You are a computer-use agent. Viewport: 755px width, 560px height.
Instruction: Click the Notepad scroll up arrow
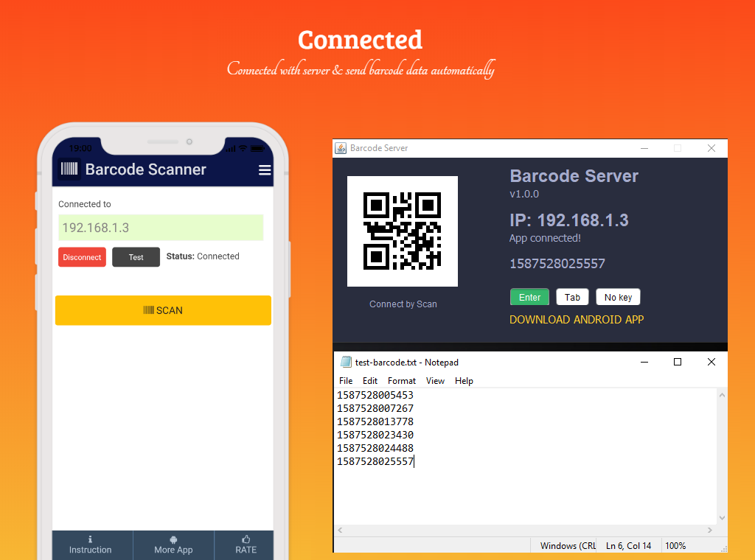(723, 395)
